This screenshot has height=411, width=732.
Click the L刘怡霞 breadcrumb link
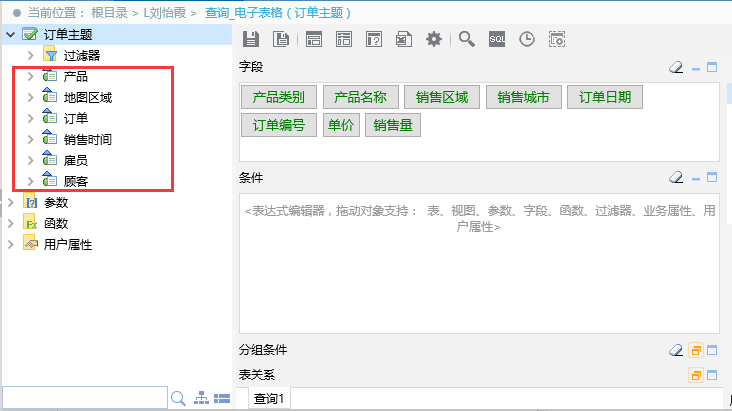[x=164, y=13]
